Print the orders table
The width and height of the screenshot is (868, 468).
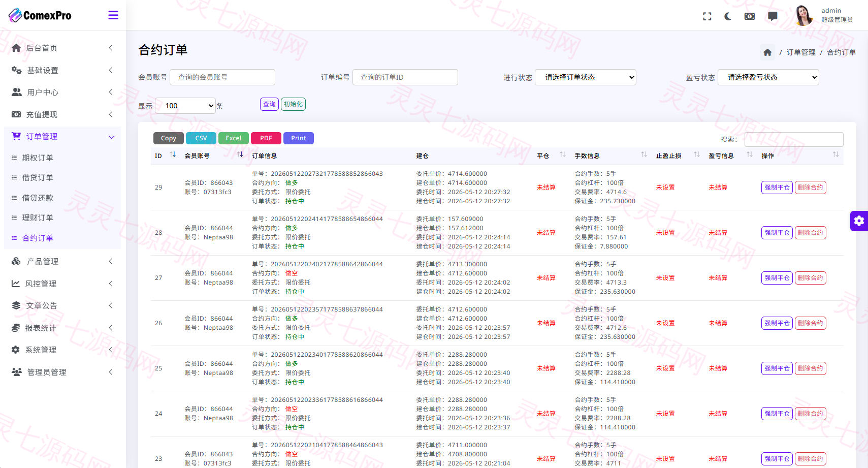(299, 138)
